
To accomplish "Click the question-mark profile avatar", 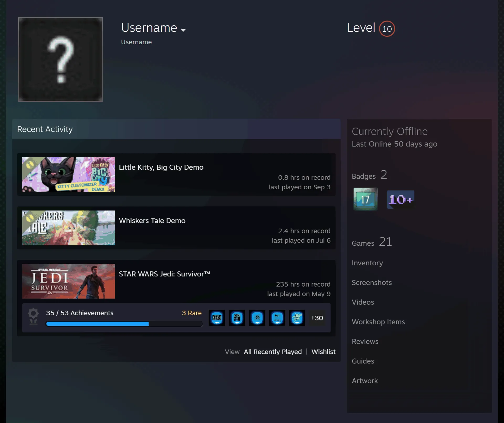I will tap(60, 59).
